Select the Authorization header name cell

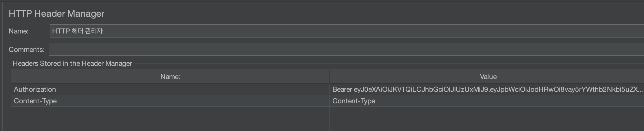[x=170, y=89]
